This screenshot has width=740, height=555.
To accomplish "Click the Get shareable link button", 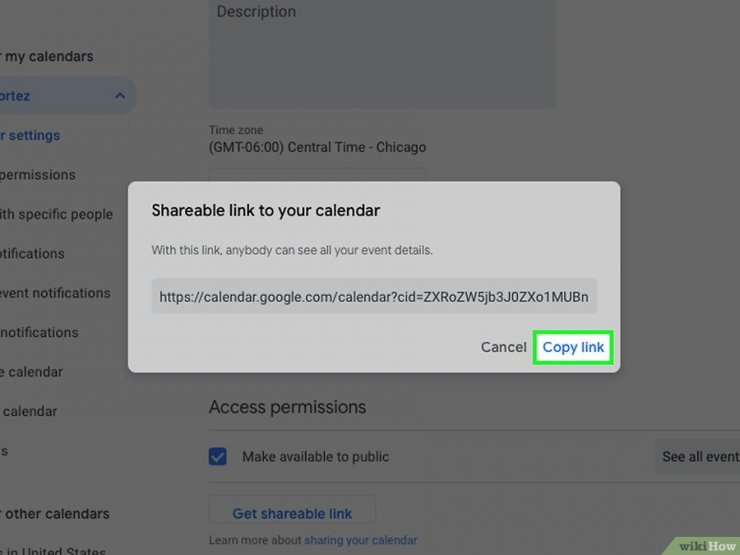I will tap(292, 513).
